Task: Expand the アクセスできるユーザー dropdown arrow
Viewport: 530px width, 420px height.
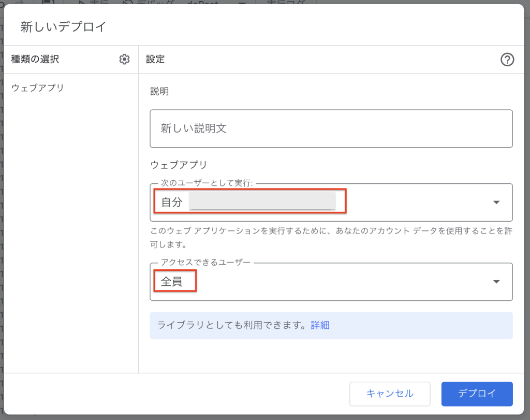Action: point(496,282)
